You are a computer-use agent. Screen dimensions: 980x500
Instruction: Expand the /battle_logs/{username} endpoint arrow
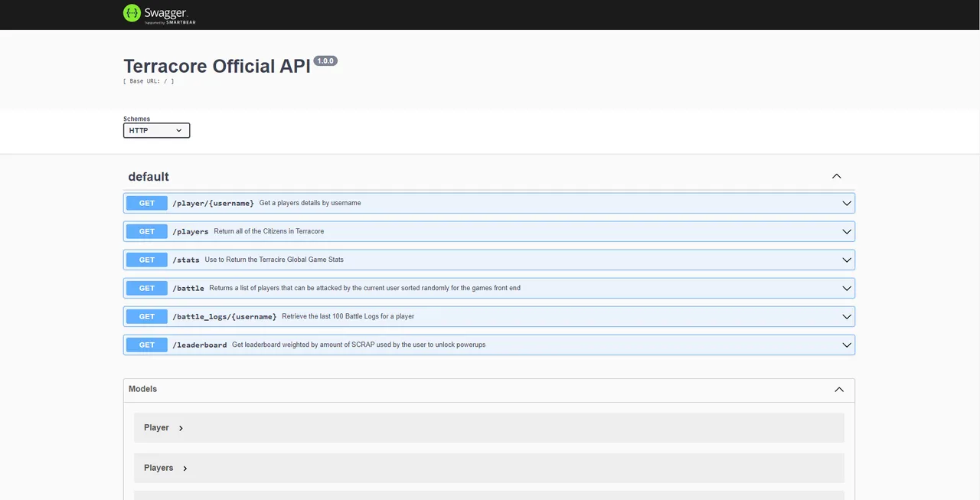pos(847,316)
